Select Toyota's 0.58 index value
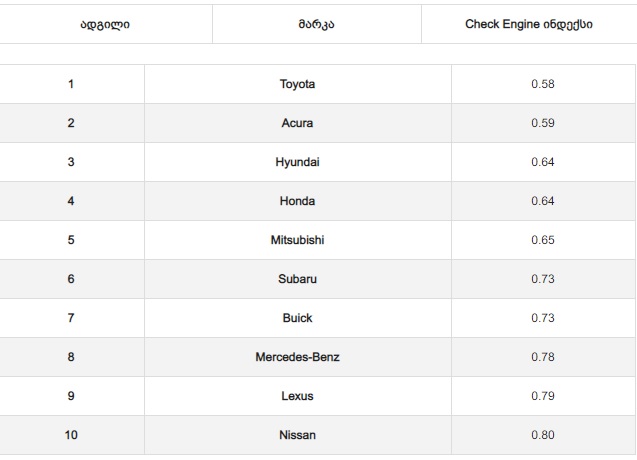This screenshot has width=637, height=460. click(x=542, y=84)
